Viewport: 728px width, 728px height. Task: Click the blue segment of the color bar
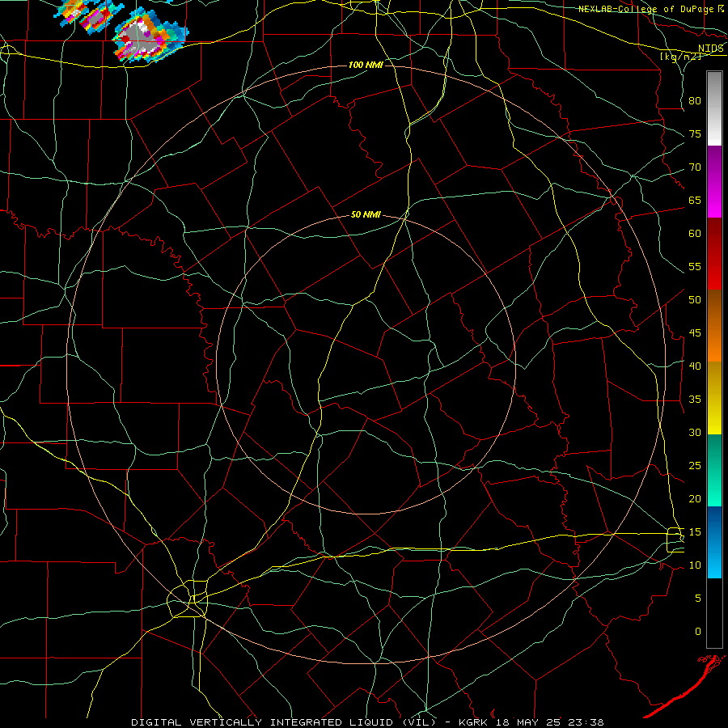[714, 542]
